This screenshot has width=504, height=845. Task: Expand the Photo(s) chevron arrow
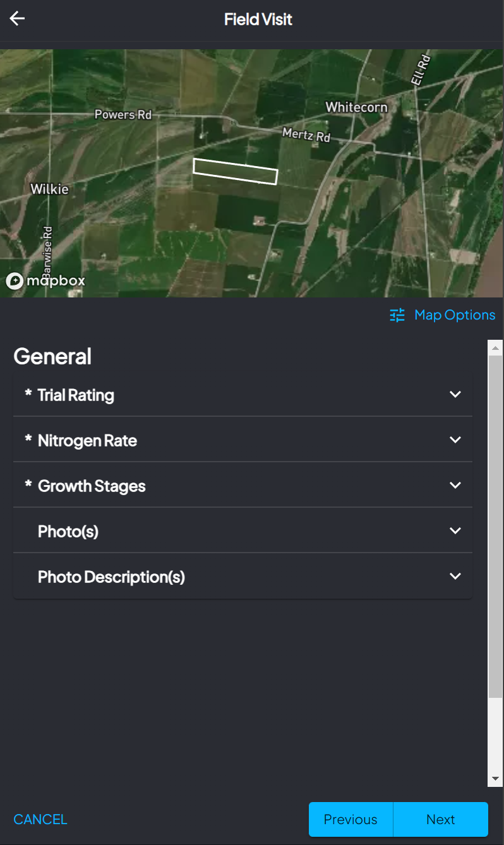455,530
